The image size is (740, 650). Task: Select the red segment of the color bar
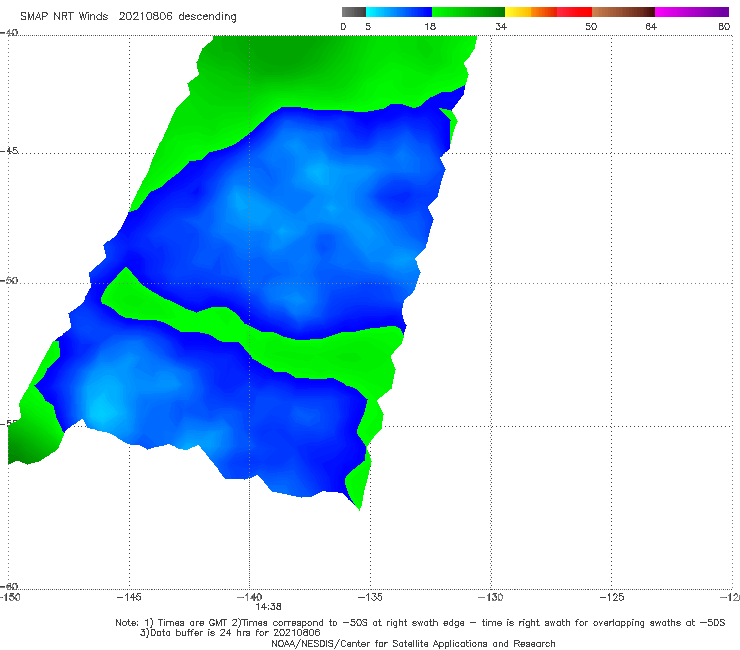(574, 12)
